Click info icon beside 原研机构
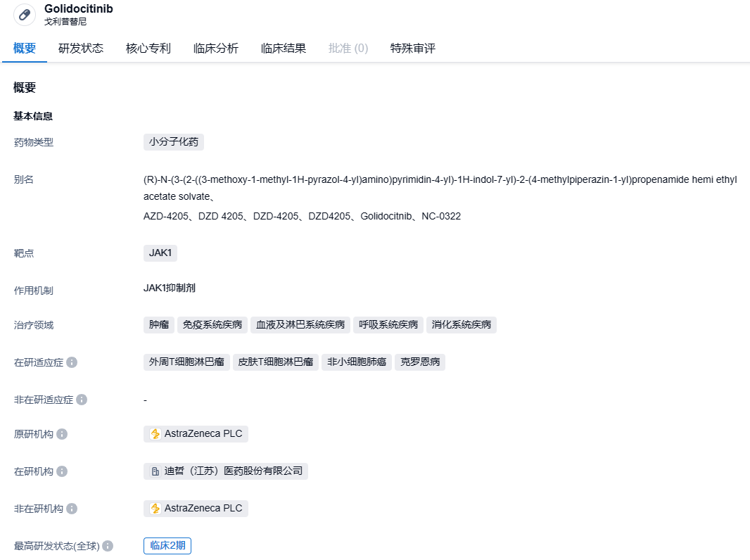This screenshot has width=750, height=560. tap(62, 434)
